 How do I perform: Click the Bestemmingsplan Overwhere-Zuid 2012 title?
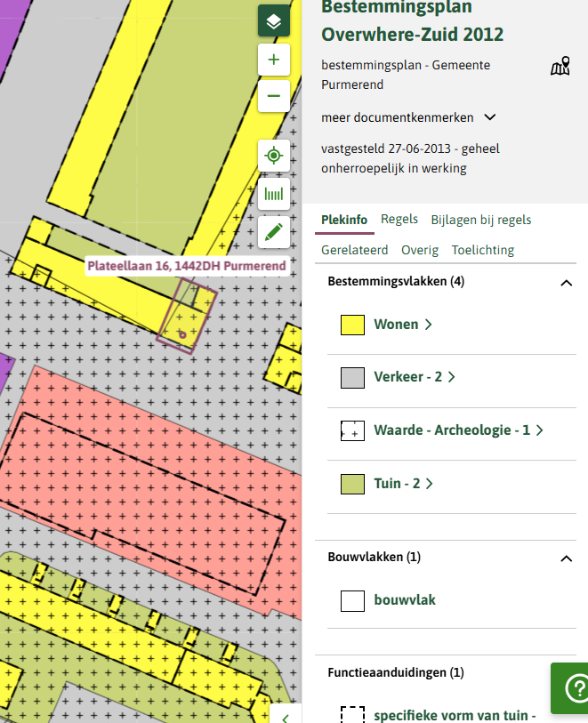(412, 20)
